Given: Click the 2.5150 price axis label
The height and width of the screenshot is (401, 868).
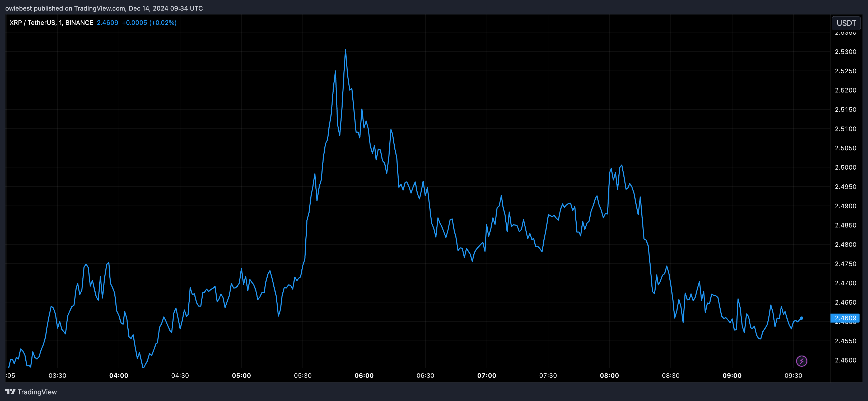Looking at the screenshot, I should (846, 110).
